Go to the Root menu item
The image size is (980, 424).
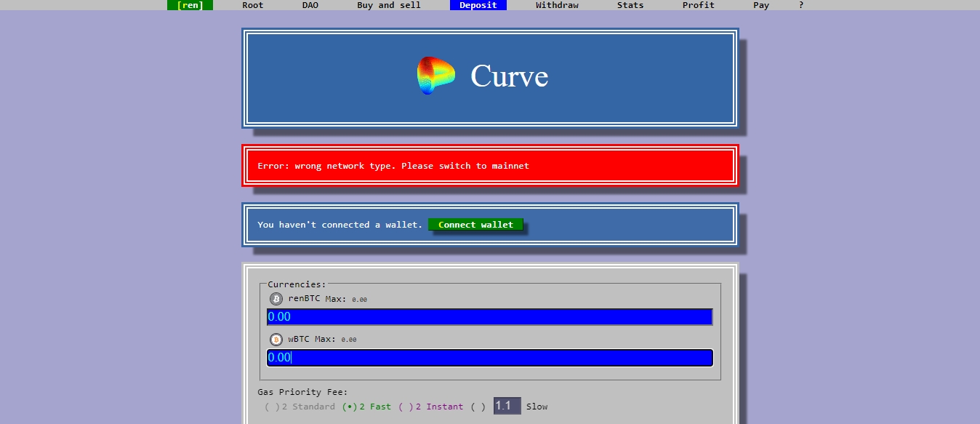pyautogui.click(x=253, y=5)
